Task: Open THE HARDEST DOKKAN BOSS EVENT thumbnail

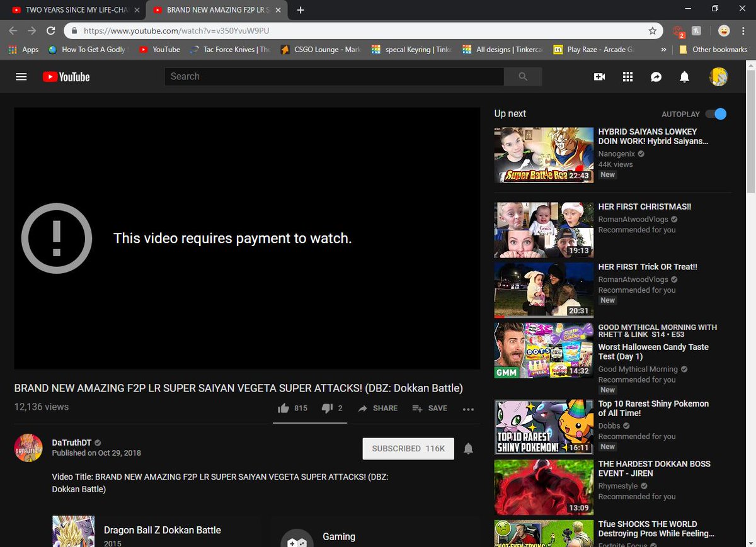Action: click(x=544, y=487)
